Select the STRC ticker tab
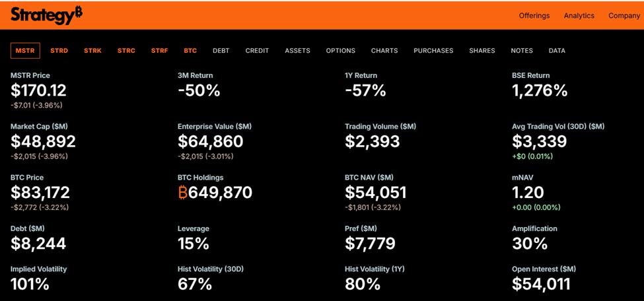 click(126, 51)
